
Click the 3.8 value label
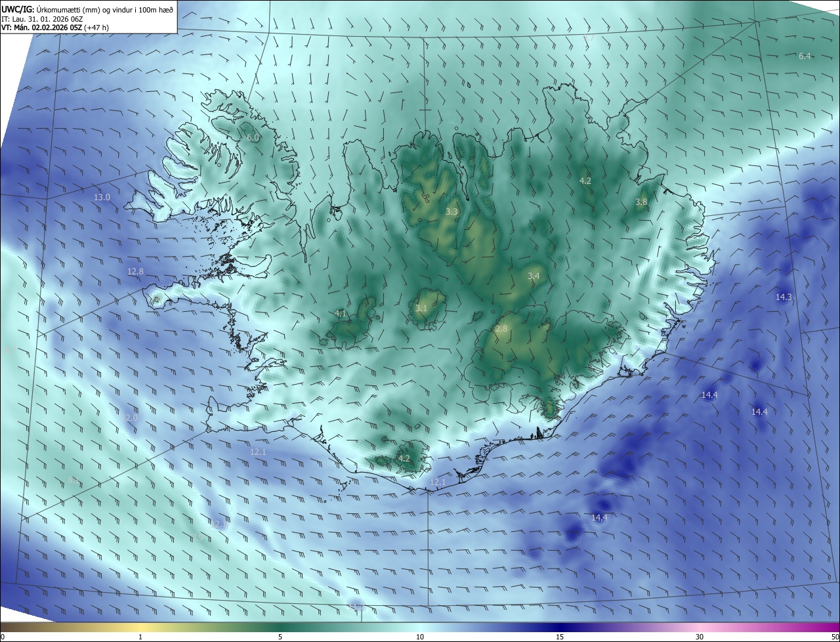point(641,202)
